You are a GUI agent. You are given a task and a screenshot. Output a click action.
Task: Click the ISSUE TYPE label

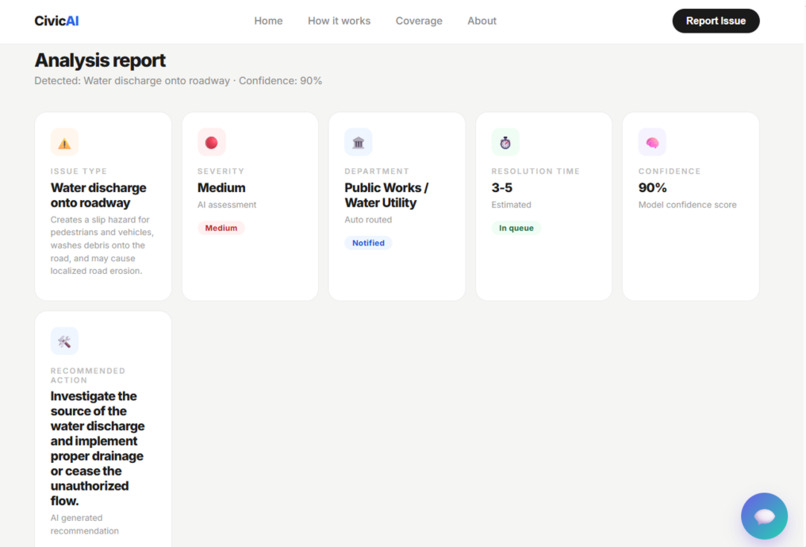(x=79, y=171)
